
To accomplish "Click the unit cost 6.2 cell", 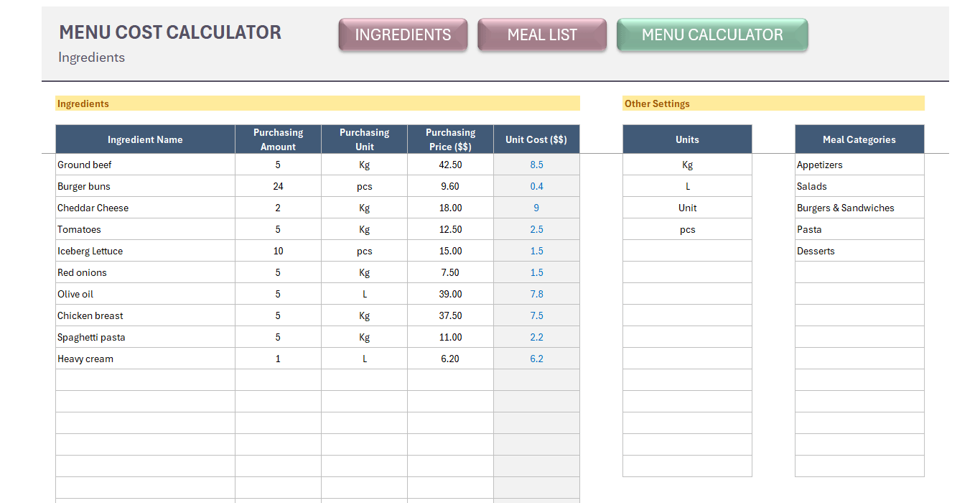I will [x=536, y=359].
